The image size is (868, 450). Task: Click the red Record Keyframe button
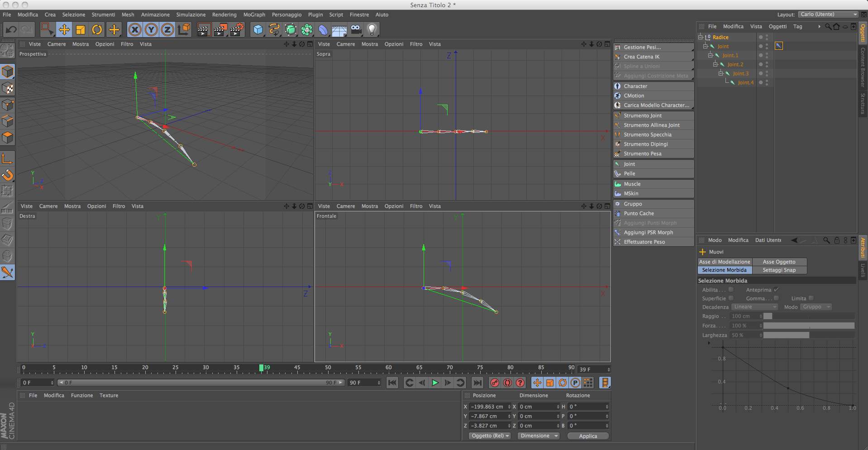(495, 383)
